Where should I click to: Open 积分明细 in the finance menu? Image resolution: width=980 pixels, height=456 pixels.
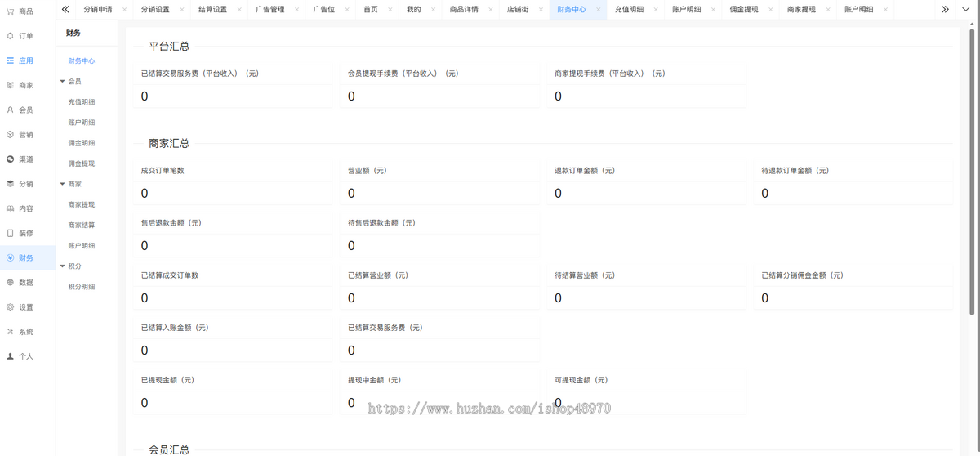point(82,287)
